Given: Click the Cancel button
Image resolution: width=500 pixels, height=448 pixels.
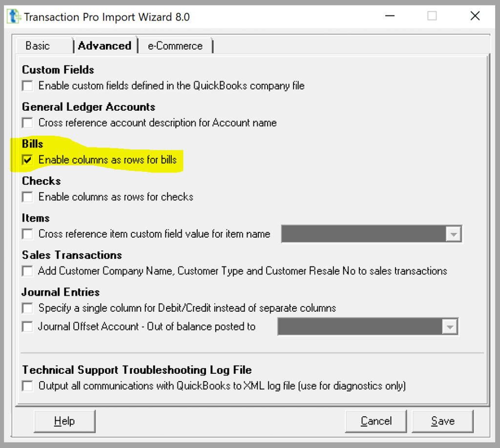Looking at the screenshot, I should (x=376, y=421).
